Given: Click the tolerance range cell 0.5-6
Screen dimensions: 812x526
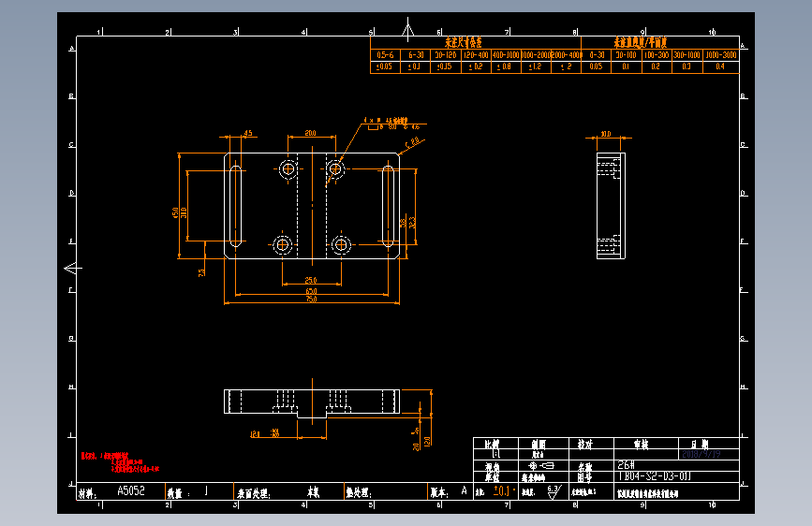Looking at the screenshot, I should 385,54.
